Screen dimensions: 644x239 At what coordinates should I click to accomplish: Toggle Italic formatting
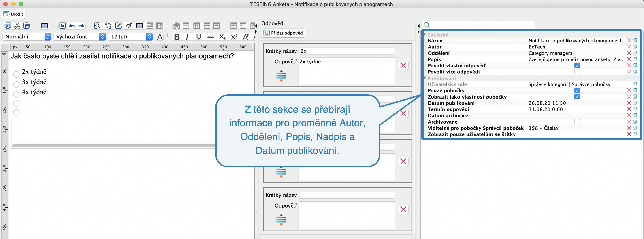[187, 37]
